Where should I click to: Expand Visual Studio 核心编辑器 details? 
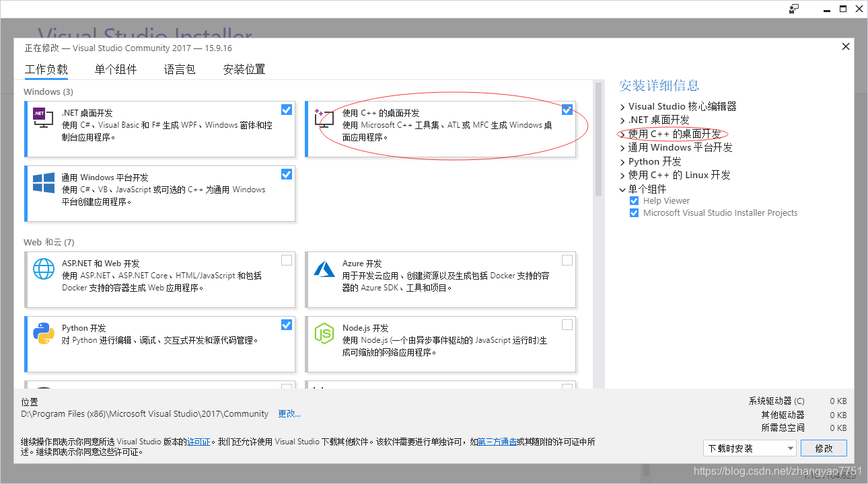tap(622, 107)
